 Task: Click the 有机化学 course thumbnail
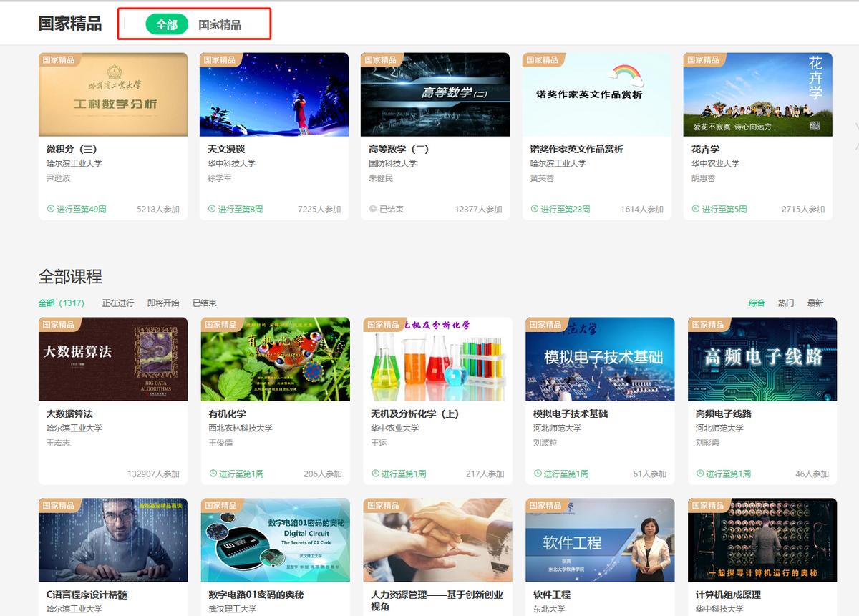pyautogui.click(x=273, y=359)
